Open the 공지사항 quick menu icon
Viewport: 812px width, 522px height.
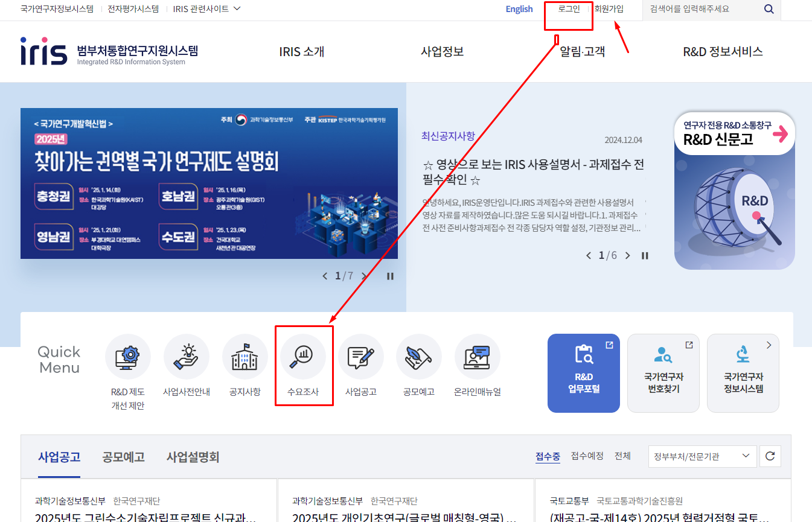pos(245,357)
